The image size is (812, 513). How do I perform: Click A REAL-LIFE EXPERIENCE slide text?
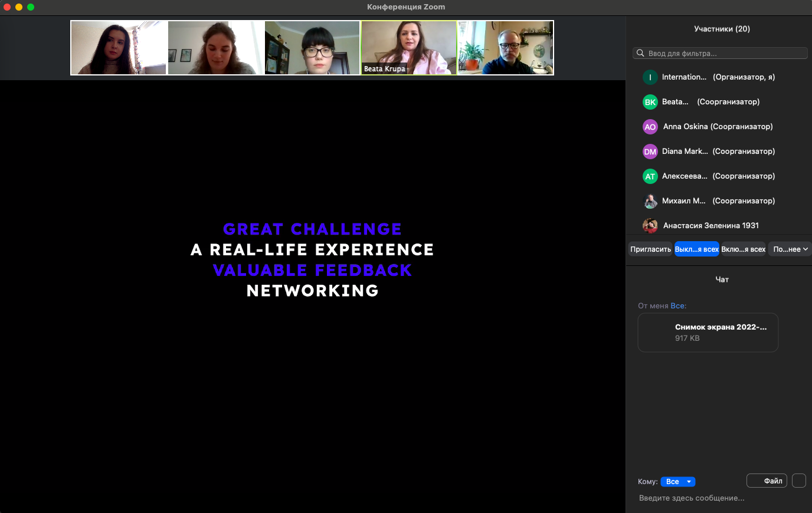[312, 249]
